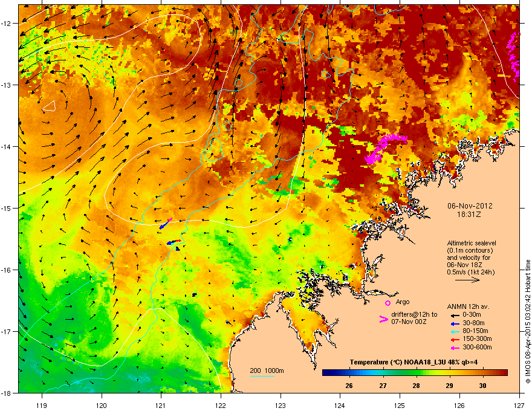
Task: Click the '80-150m' depth label
Action: (475, 331)
